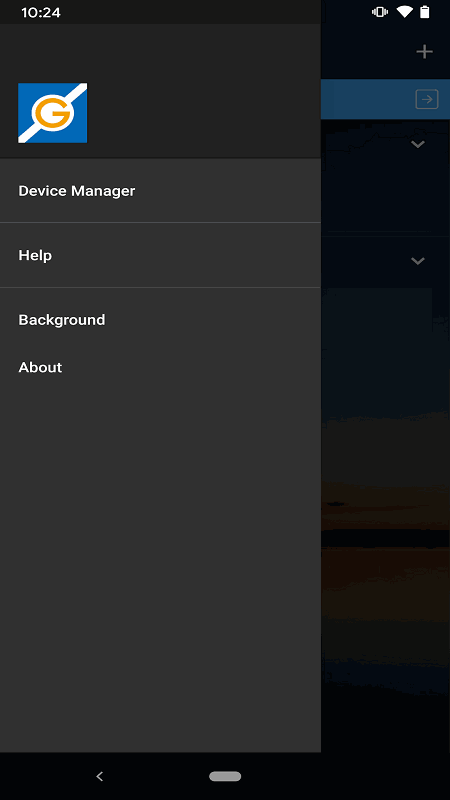
Task: Tap the home pill navigation button
Action: tap(225, 777)
